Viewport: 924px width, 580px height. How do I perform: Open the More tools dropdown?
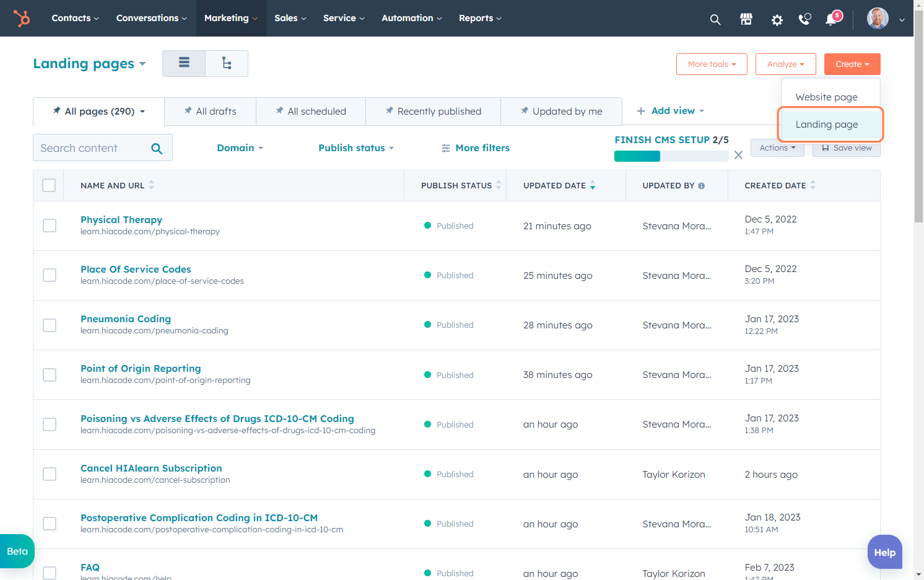[712, 64]
